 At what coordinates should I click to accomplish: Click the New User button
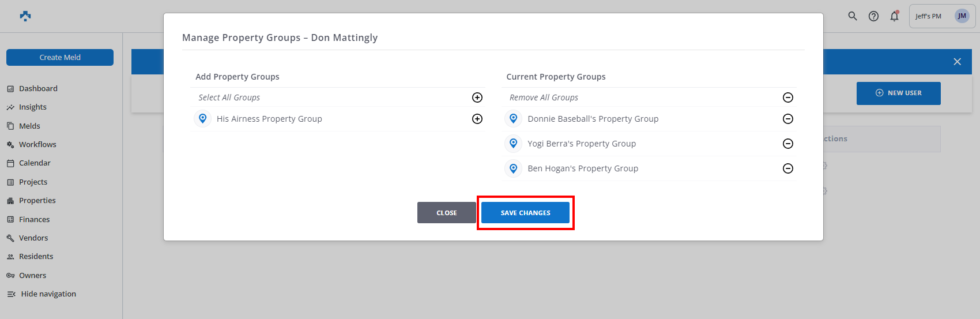(898, 93)
